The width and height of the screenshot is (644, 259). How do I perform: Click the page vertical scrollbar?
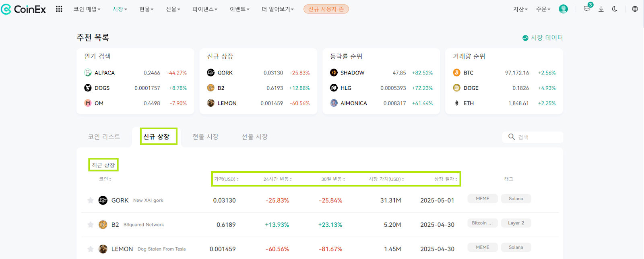click(x=643, y=14)
